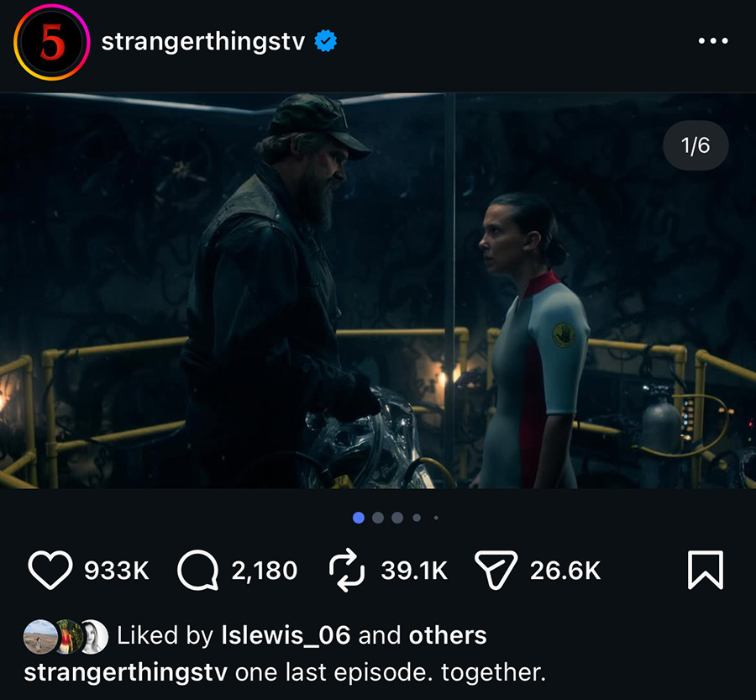
Task: Tap the post image scene
Action: [x=378, y=290]
